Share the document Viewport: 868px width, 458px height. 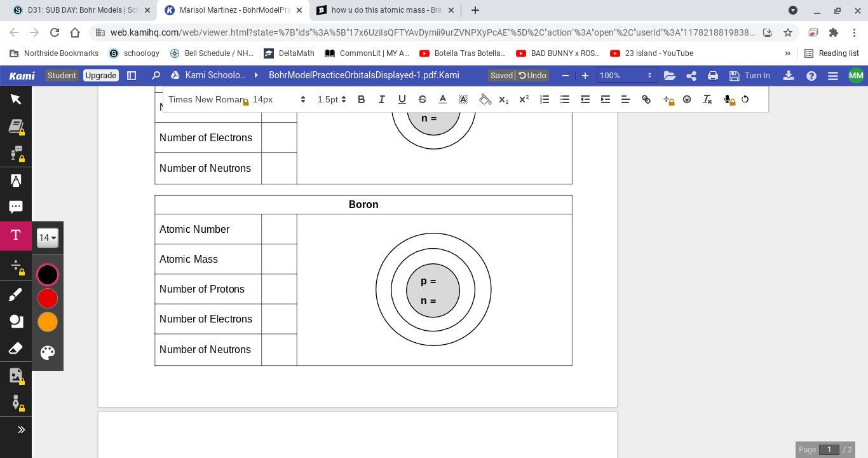(x=691, y=76)
